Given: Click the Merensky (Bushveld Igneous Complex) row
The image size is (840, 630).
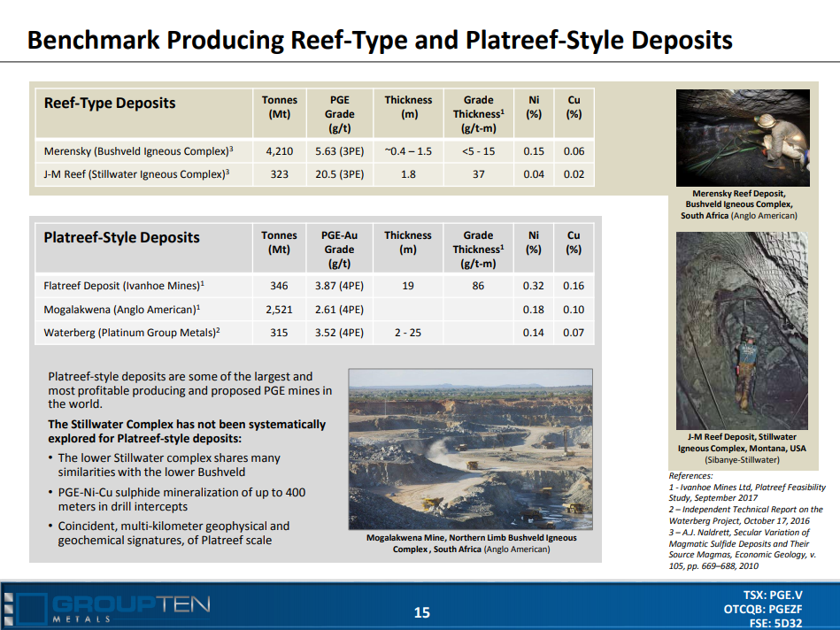Looking at the screenshot, I should [315, 151].
